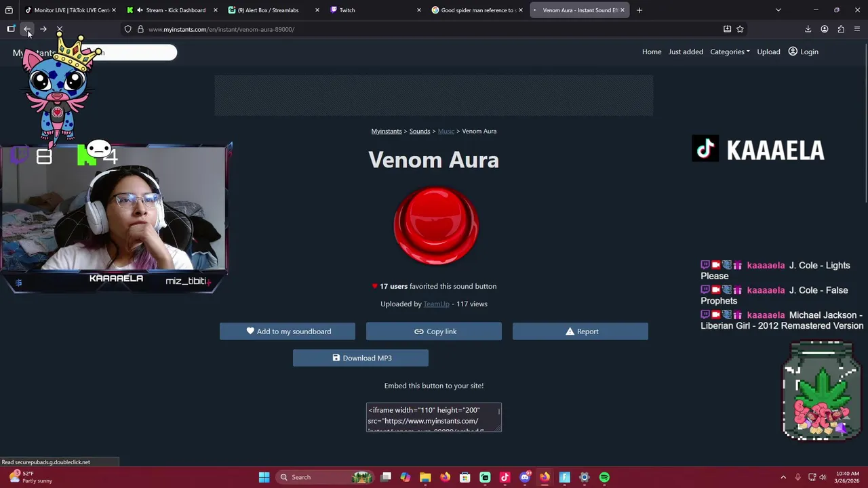Screen dimensions: 868x488
Task: Expand the Categories dropdown menu
Action: [x=730, y=52]
